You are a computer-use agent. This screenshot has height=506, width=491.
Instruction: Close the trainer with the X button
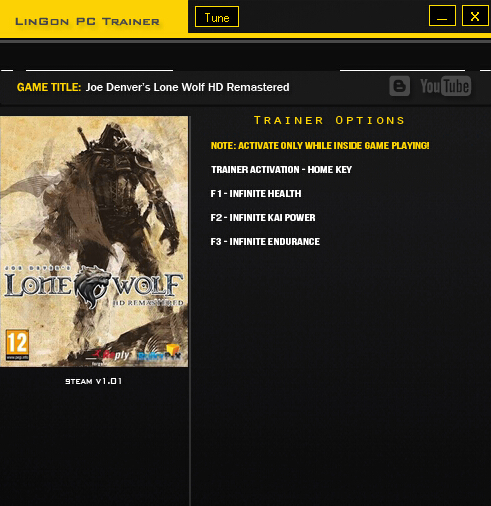point(475,16)
